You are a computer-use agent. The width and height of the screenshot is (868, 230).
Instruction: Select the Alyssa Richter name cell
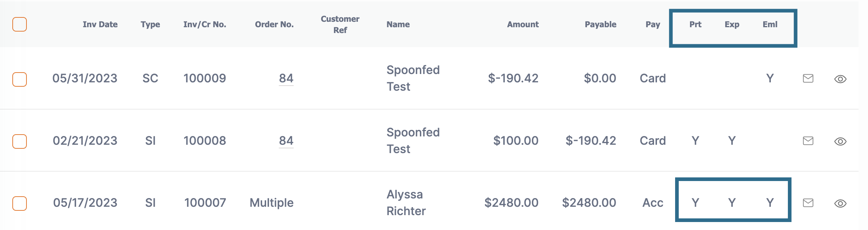click(406, 203)
